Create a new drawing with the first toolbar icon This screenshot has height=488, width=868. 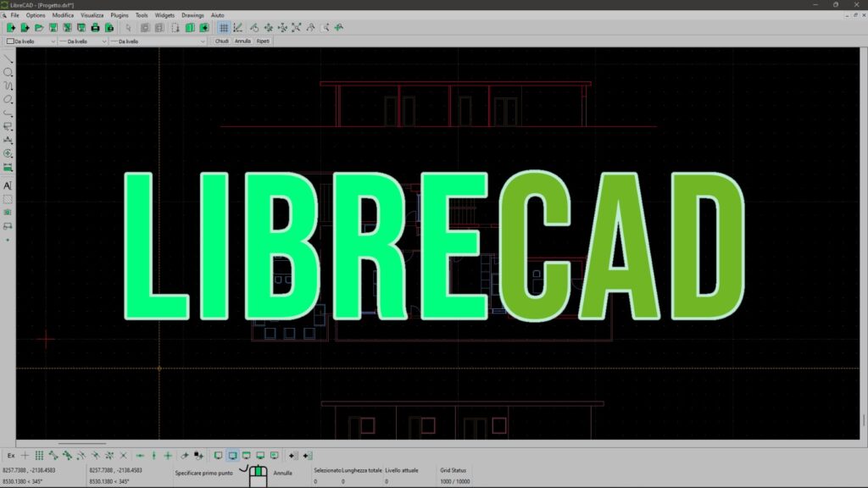pyautogui.click(x=10, y=28)
